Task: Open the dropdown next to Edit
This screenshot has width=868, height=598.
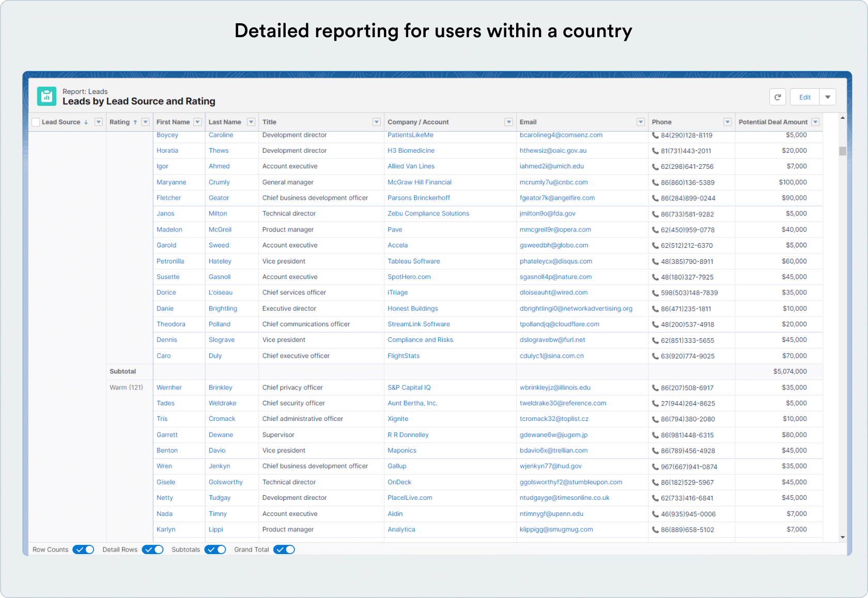Action: pos(827,97)
